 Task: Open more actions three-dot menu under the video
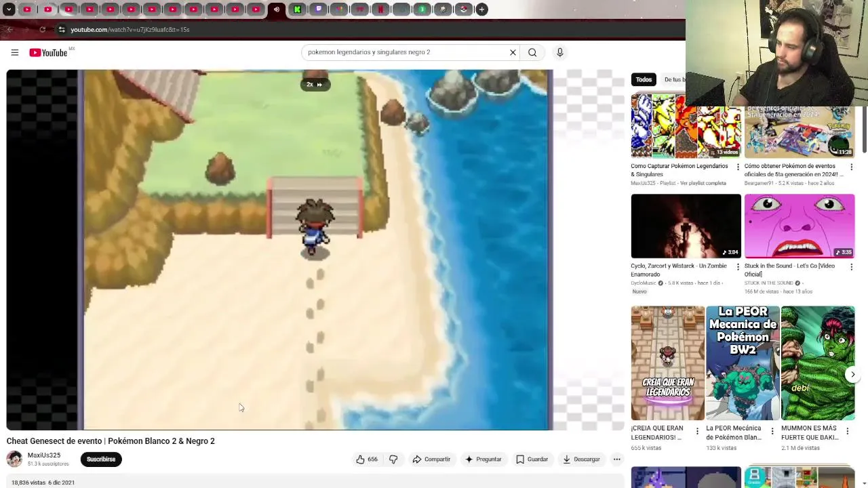(616, 459)
